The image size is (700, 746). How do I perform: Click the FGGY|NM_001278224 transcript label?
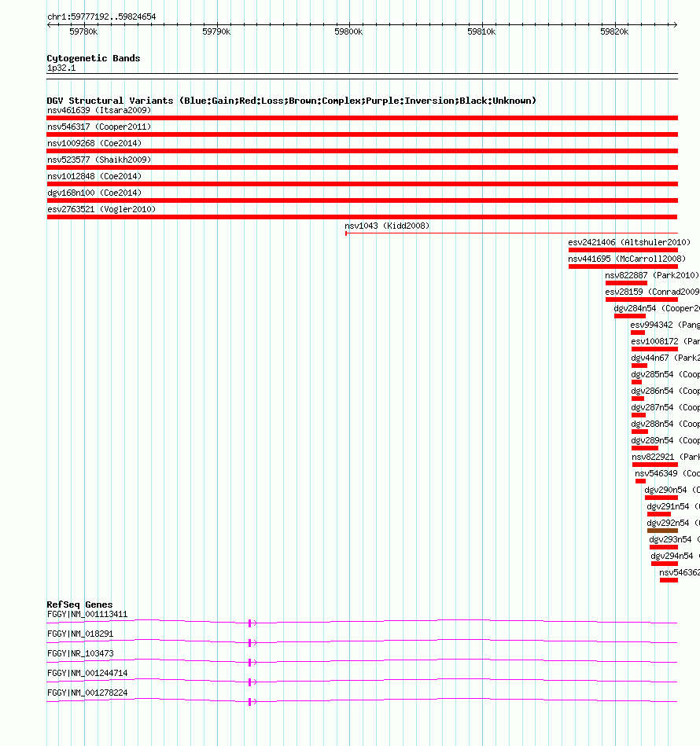pos(87,693)
